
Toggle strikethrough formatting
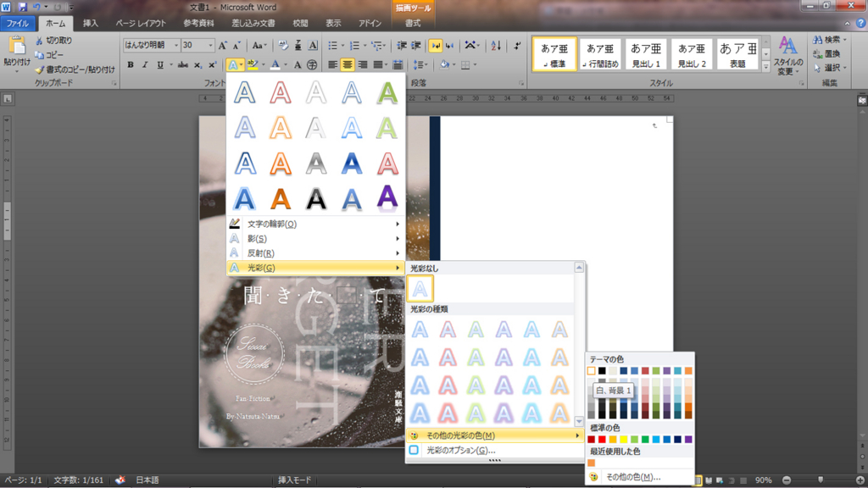[x=183, y=64]
